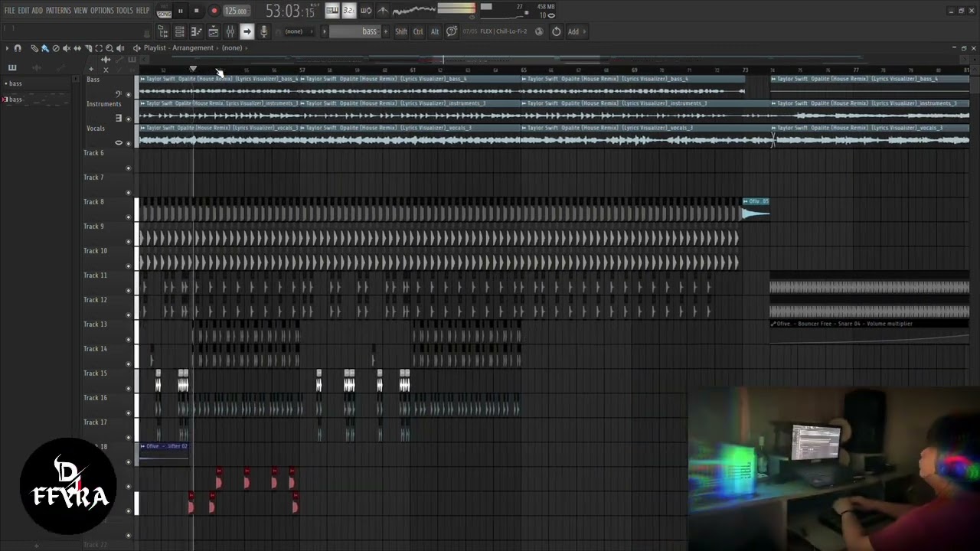Mute the Bass track with its dot toggle
This screenshot has width=980, height=551.
click(x=128, y=95)
